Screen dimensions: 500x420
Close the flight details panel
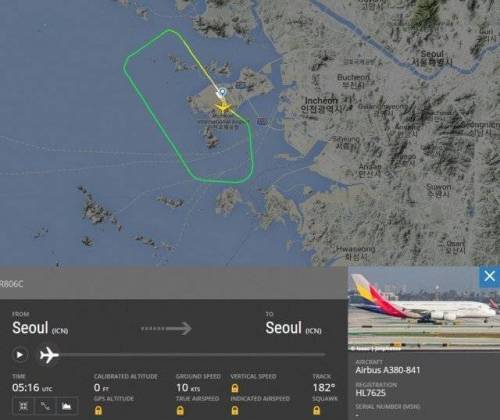coord(489,276)
